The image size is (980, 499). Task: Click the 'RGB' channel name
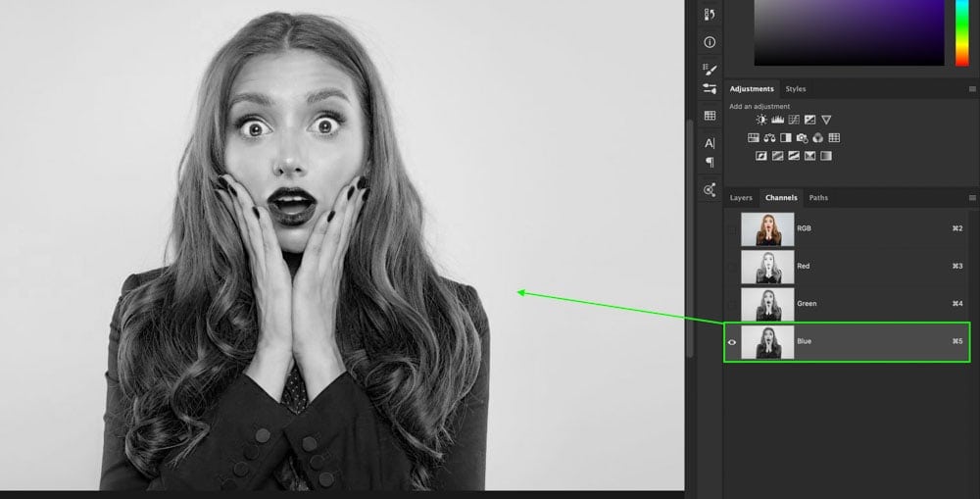pos(804,228)
